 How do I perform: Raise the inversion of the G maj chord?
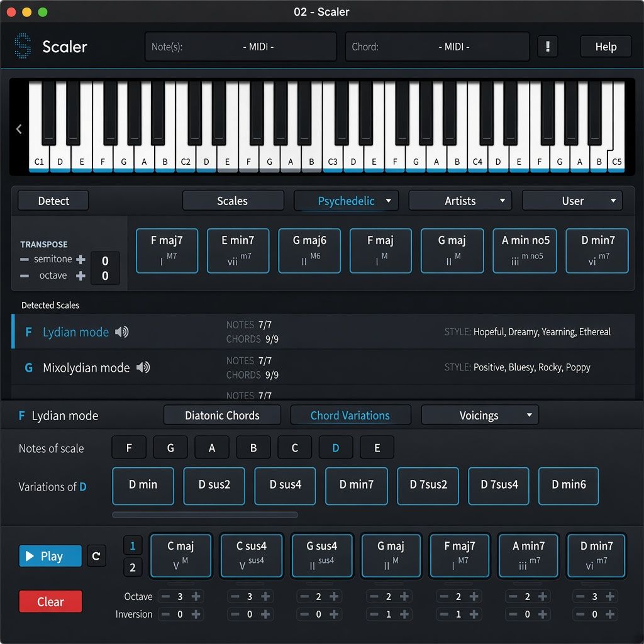pyautogui.click(x=404, y=614)
